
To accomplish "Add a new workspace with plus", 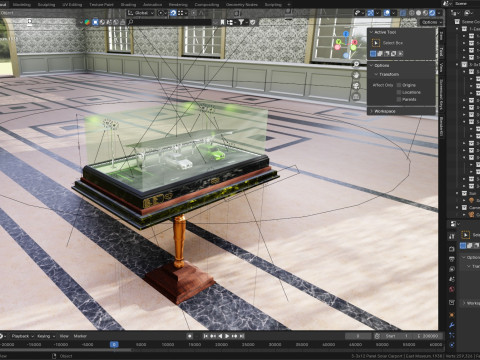I will coord(289,5).
